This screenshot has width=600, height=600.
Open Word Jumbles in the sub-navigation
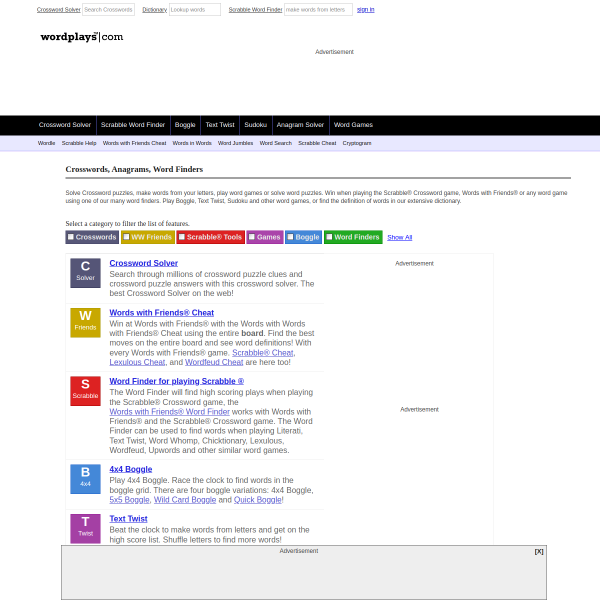click(x=235, y=143)
